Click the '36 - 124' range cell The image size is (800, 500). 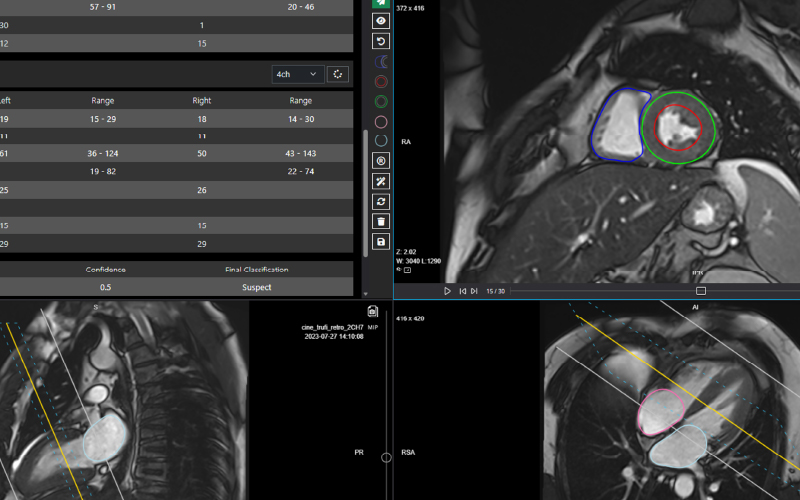(103, 153)
